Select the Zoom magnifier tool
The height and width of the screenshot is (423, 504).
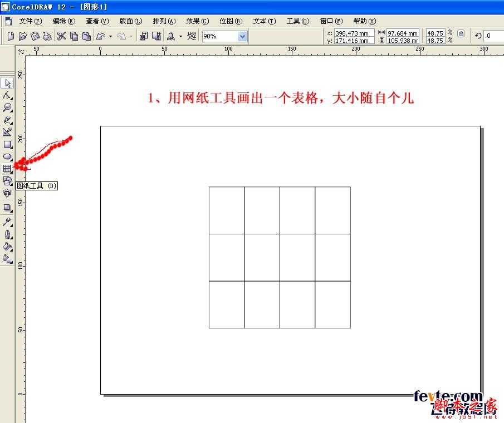coord(7,107)
